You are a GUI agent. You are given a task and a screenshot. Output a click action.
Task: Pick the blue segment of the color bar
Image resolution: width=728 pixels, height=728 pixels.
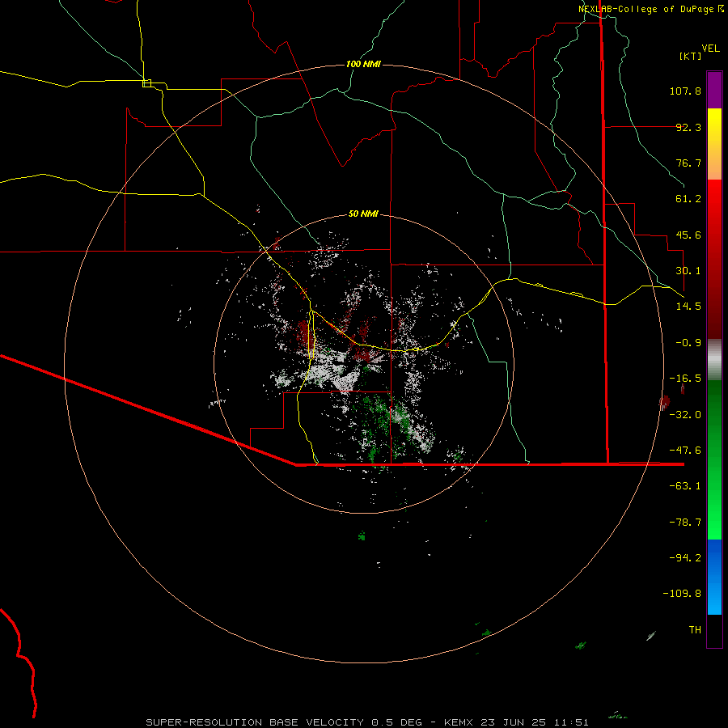(x=714, y=577)
